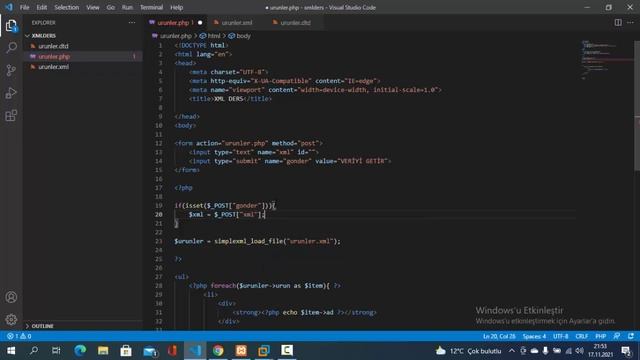640x360 pixels.
Task: Open Office app on the taskbar
Action: 172,351
